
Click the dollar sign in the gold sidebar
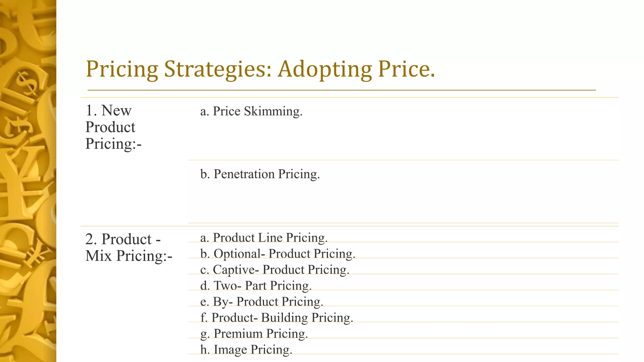click(27, 83)
